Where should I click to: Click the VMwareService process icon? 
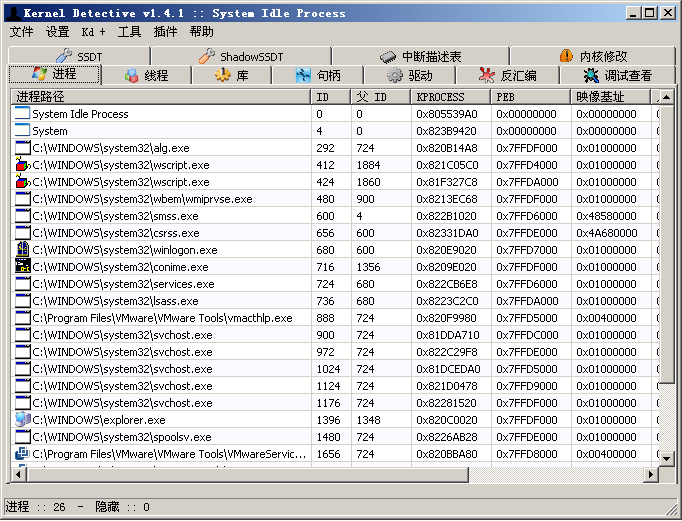[x=23, y=454]
